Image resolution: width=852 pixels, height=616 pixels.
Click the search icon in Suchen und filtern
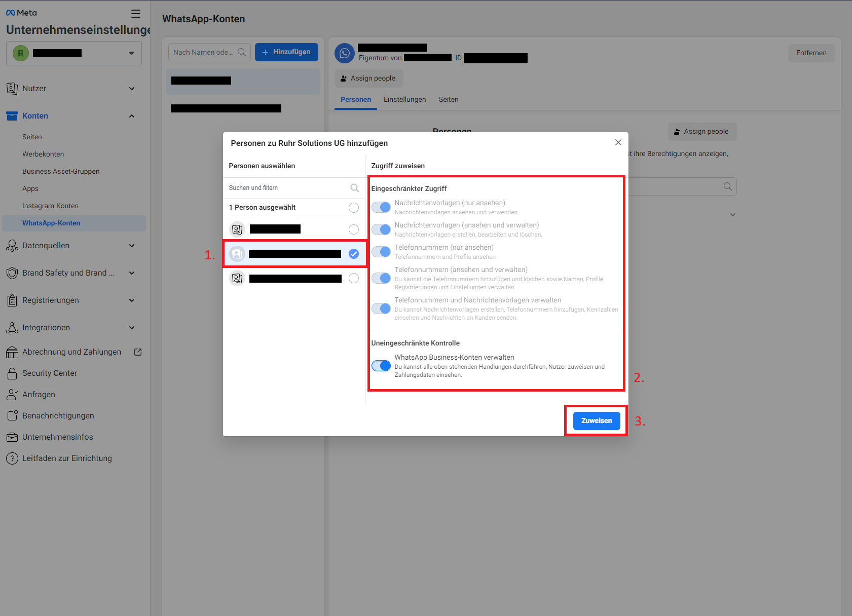pyautogui.click(x=354, y=188)
